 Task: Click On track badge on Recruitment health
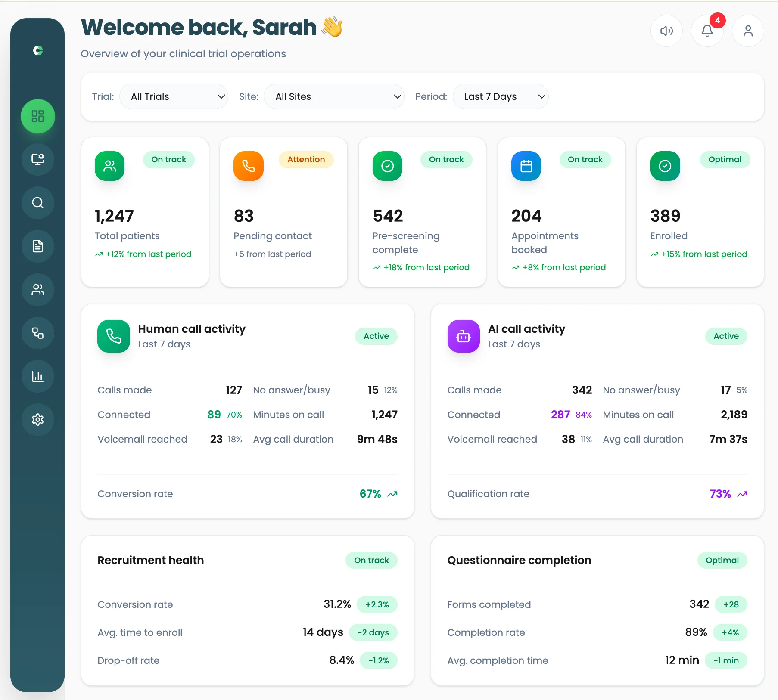(371, 561)
